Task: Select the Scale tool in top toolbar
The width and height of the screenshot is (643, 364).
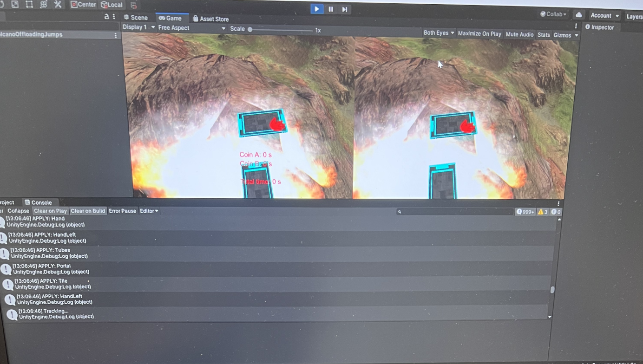Action: tap(15, 4)
